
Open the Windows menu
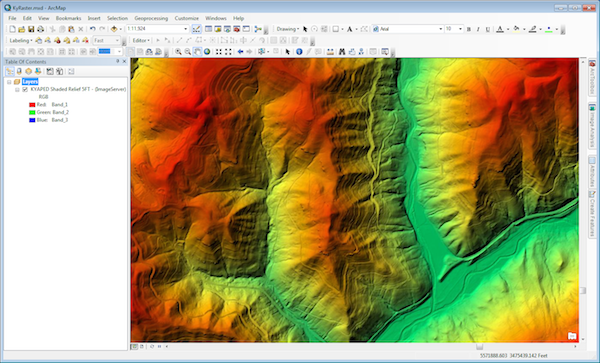point(216,18)
